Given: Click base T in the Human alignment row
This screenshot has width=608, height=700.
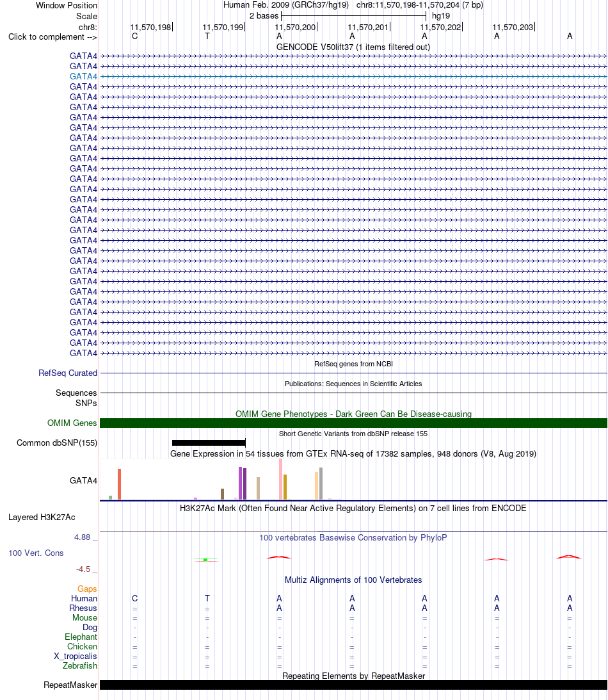Looking at the screenshot, I should pyautogui.click(x=207, y=598).
